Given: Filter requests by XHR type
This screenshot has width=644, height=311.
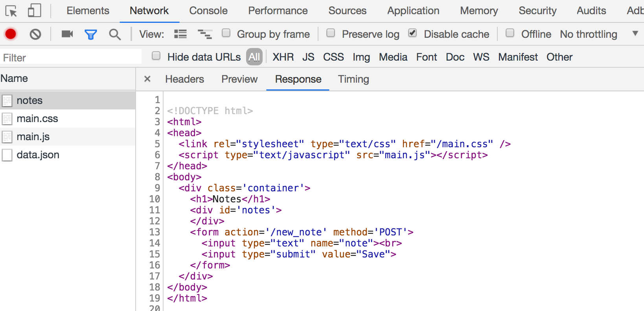Looking at the screenshot, I should [x=283, y=57].
